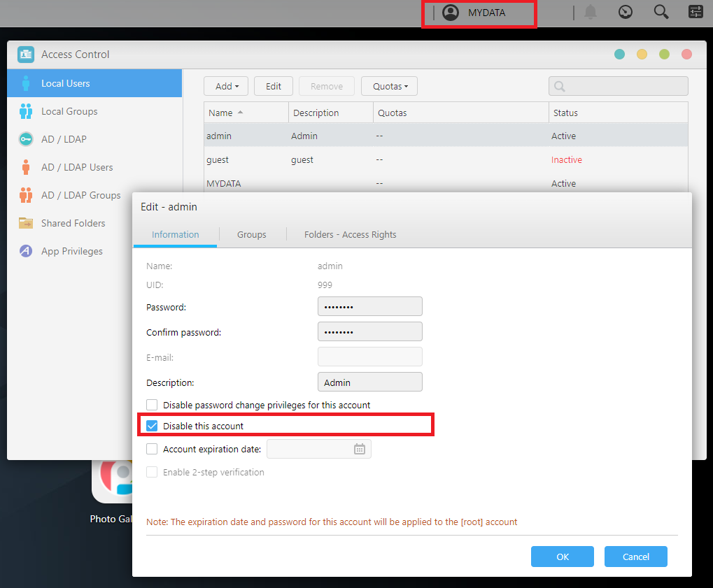Open App Privileges in the sidebar
This screenshot has width=713, height=588.
pos(71,251)
